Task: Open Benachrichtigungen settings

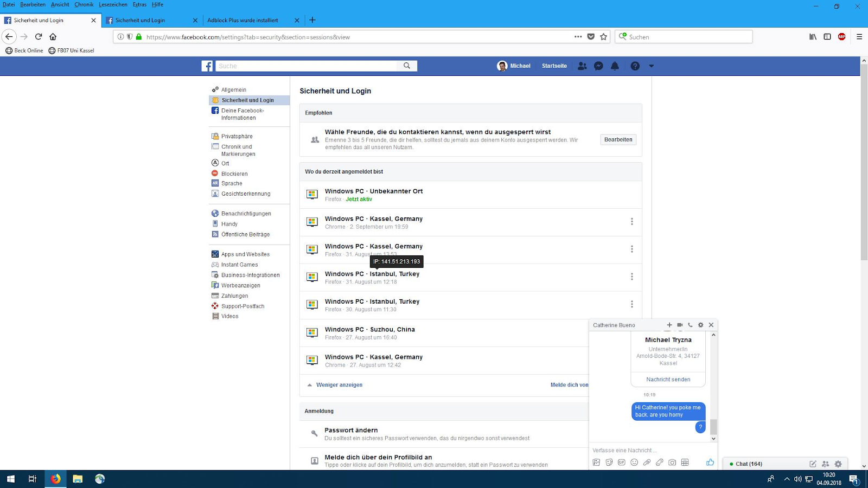Action: [246, 214]
